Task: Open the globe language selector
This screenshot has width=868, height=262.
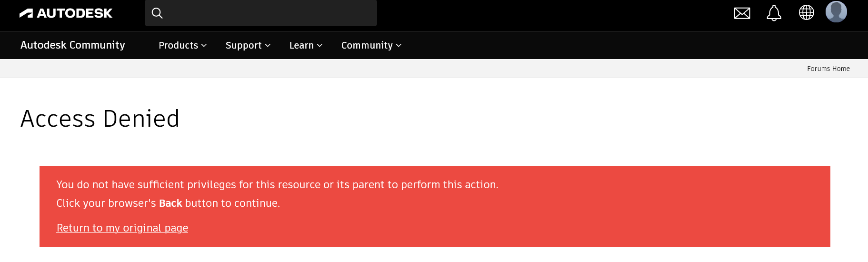Action: coord(806,13)
